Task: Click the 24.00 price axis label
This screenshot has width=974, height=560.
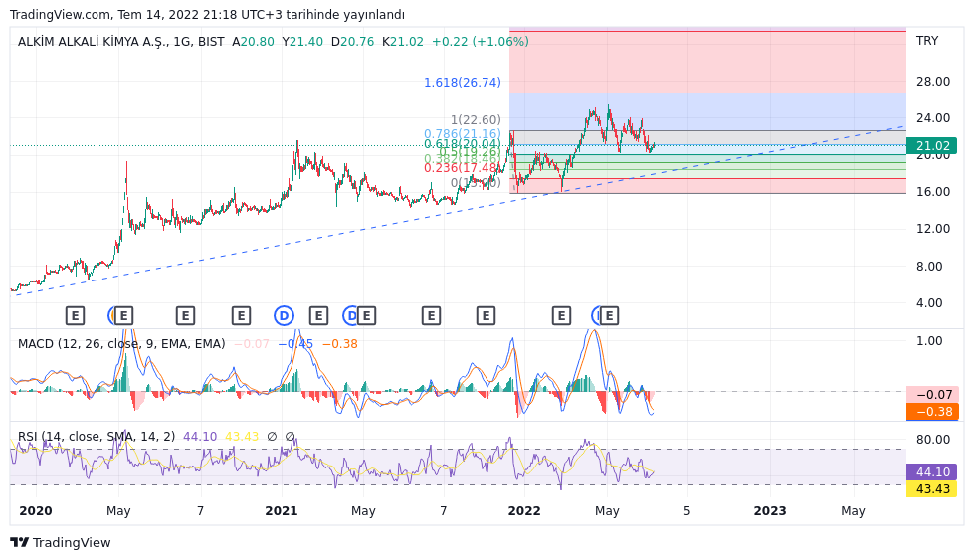Action: pyautogui.click(x=933, y=118)
